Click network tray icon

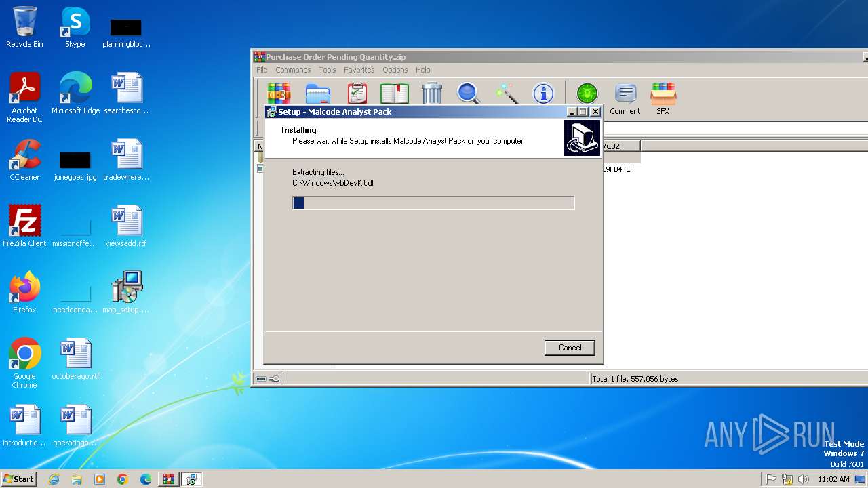point(787,479)
